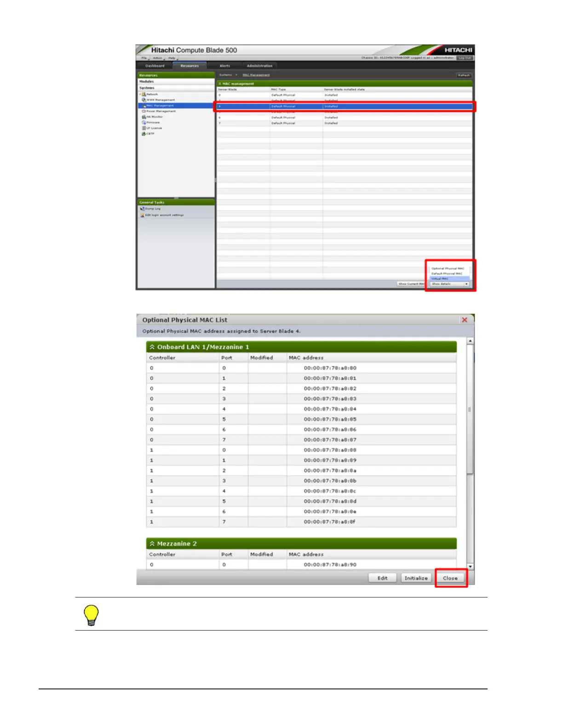Click the Dump Log task icon
The height and width of the screenshot is (728, 563).
(x=142, y=209)
